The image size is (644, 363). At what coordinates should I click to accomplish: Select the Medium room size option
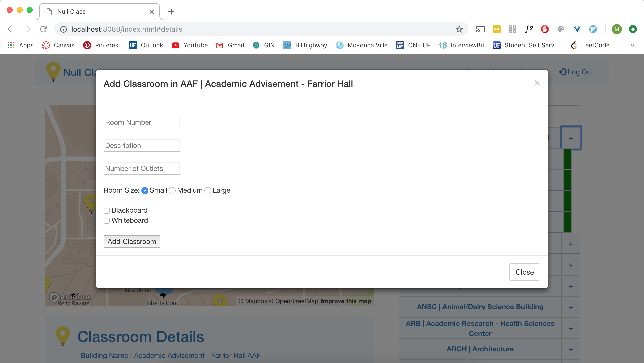[172, 191]
